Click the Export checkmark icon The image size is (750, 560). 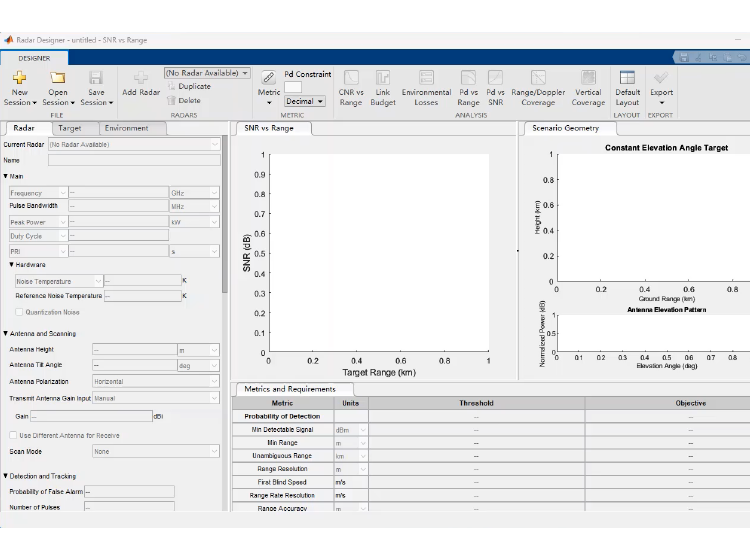point(662,77)
